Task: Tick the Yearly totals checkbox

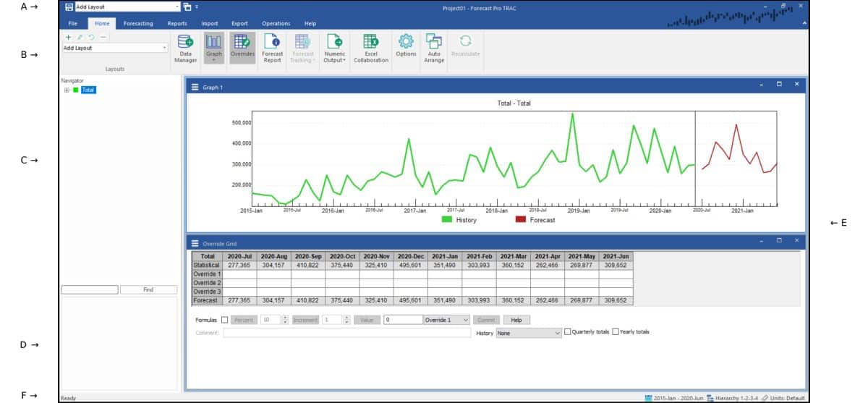Action: [x=616, y=332]
